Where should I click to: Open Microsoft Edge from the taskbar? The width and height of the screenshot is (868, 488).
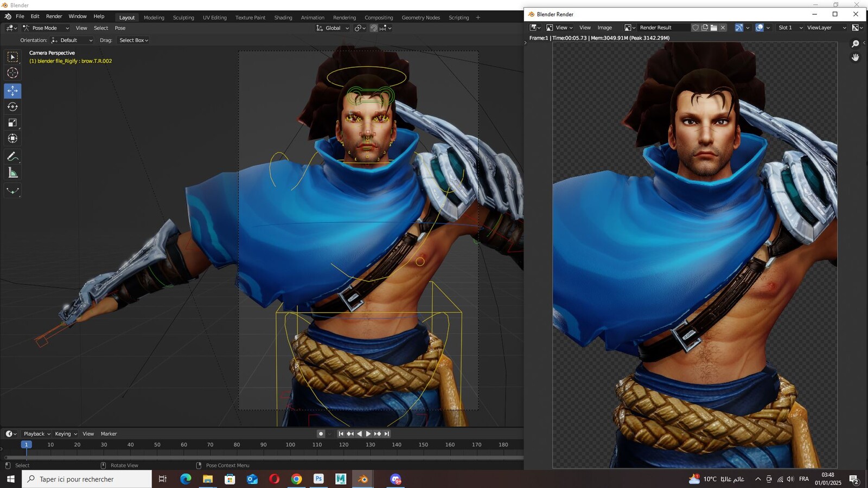pyautogui.click(x=186, y=479)
